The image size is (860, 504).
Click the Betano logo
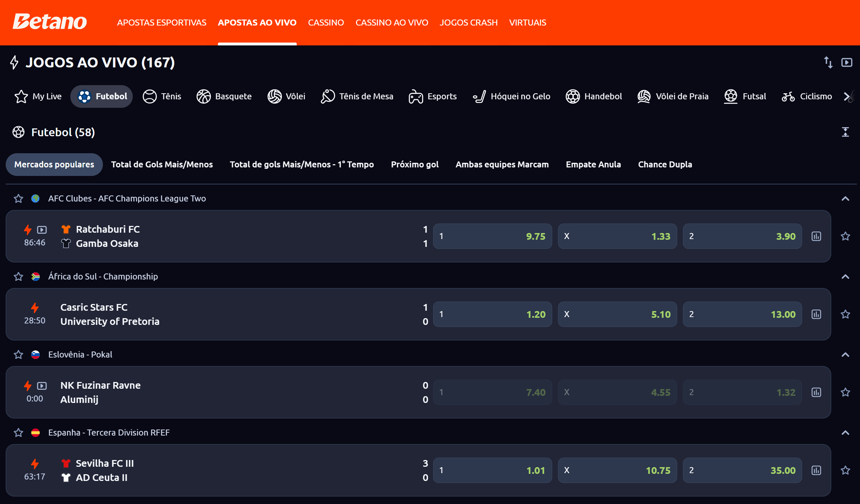50,22
